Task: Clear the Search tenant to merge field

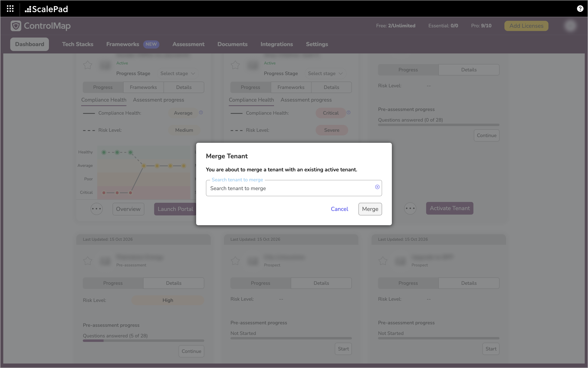Action: (377, 187)
